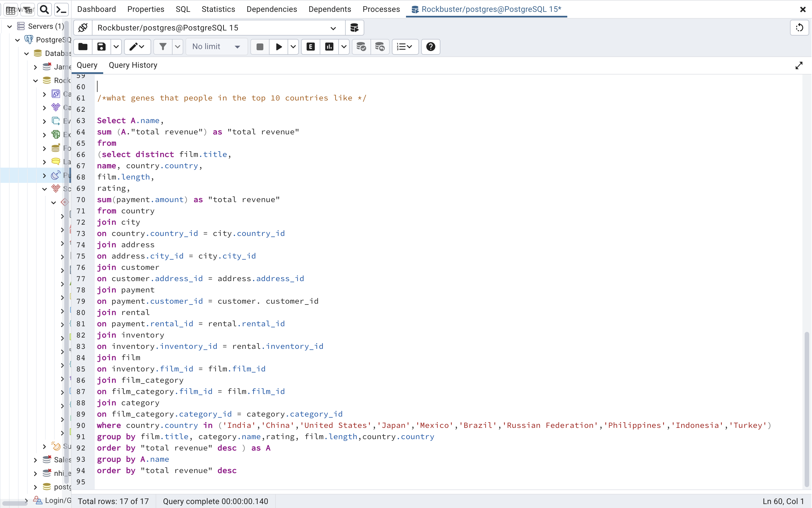The image size is (812, 508).
Task: Open the Dependencies tab
Action: [x=272, y=9]
